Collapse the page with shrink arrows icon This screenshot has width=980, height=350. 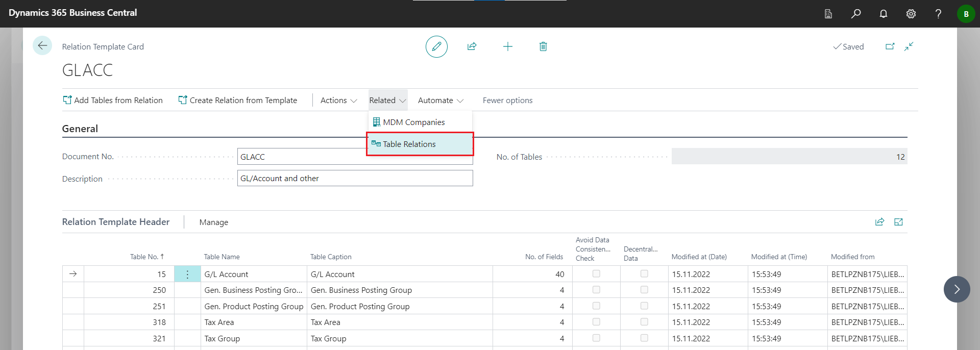(909, 46)
